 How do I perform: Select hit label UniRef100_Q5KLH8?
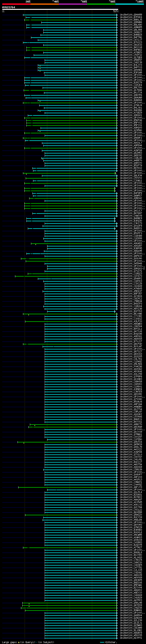point(131,603)
